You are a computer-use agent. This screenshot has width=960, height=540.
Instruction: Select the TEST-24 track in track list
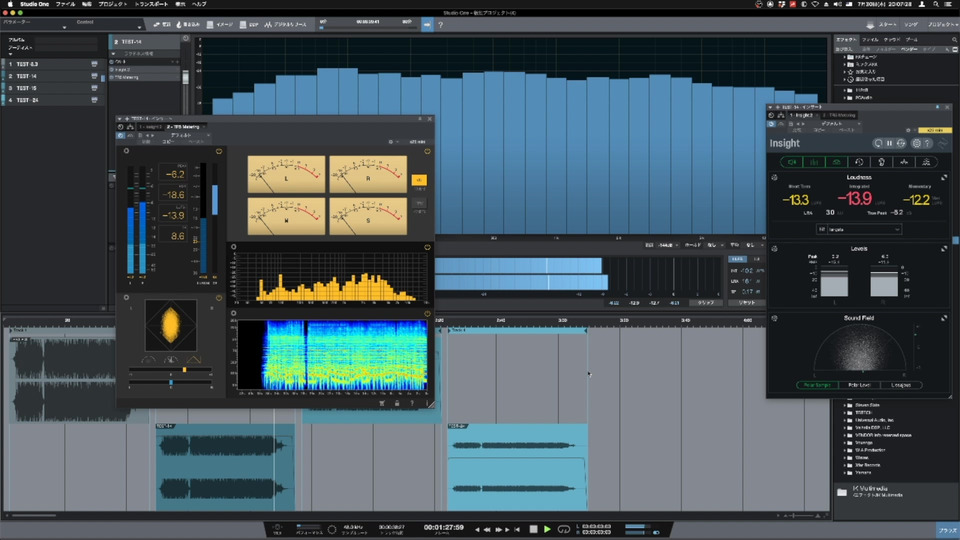tap(51, 100)
